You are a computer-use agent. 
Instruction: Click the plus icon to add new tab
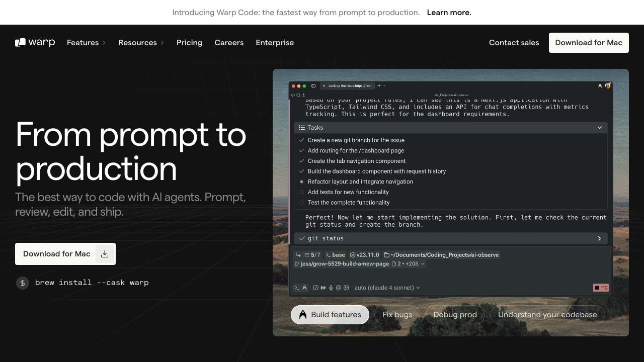(x=379, y=86)
